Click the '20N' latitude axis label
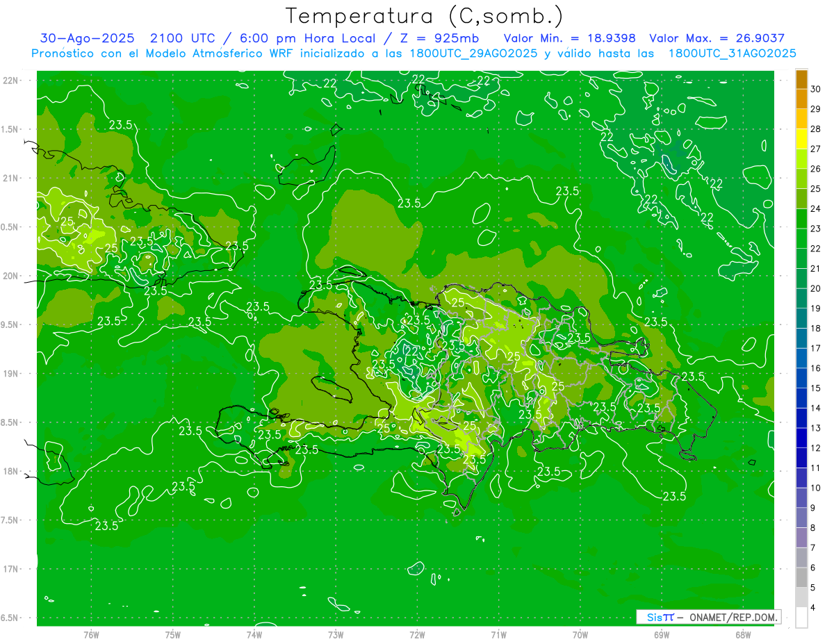The height and width of the screenshot is (644, 834). point(12,276)
